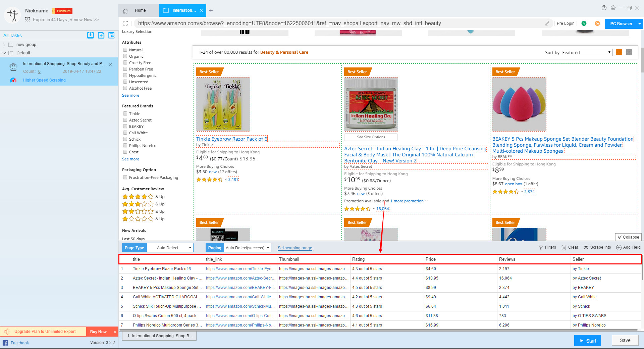Close the International browser tab
644x349 pixels.
pos(201,11)
